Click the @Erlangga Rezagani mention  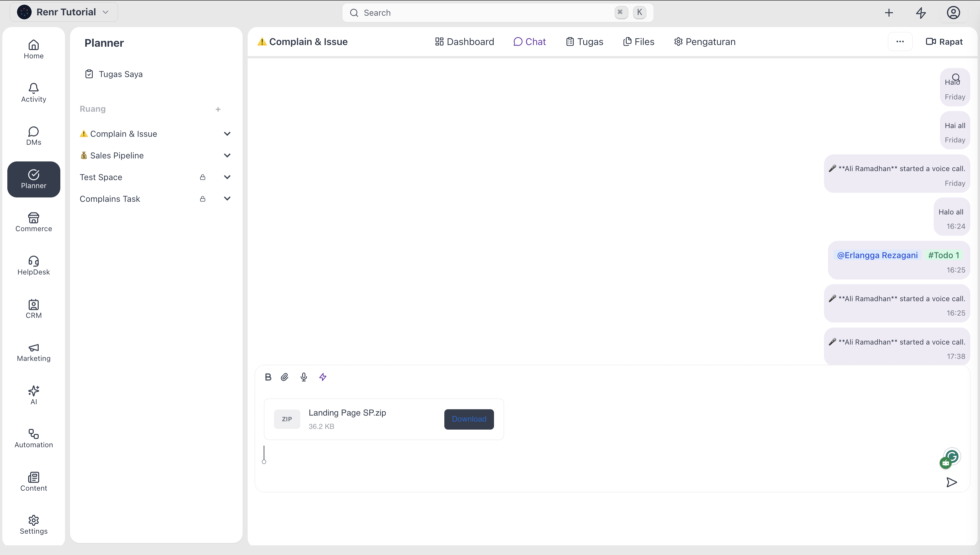[877, 255]
